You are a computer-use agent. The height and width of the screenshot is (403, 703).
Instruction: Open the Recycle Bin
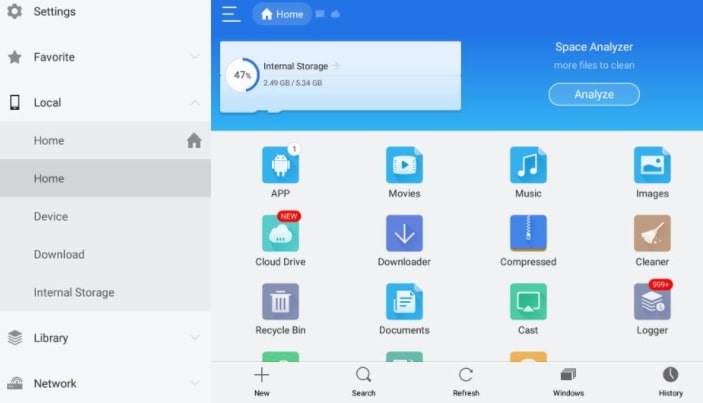(280, 301)
